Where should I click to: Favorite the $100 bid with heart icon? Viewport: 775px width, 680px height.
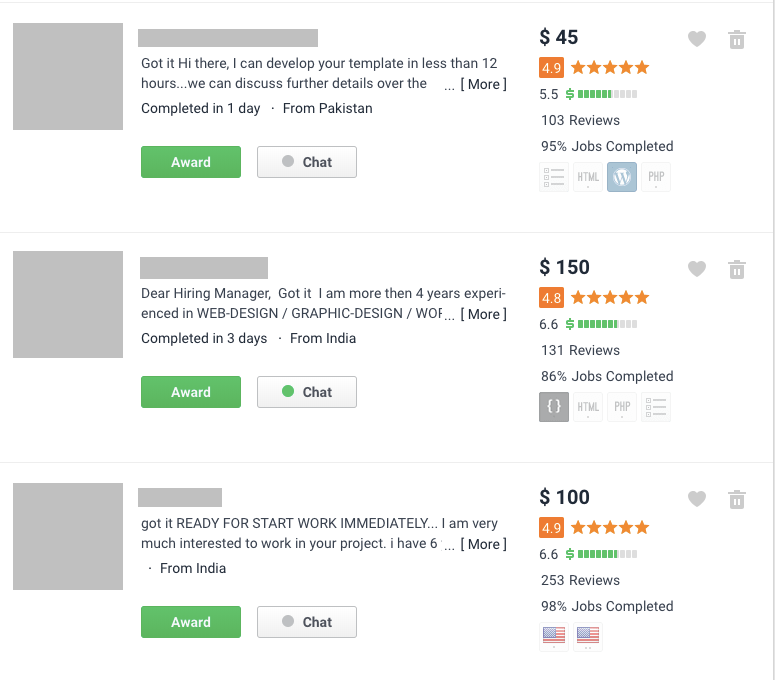tap(697, 499)
